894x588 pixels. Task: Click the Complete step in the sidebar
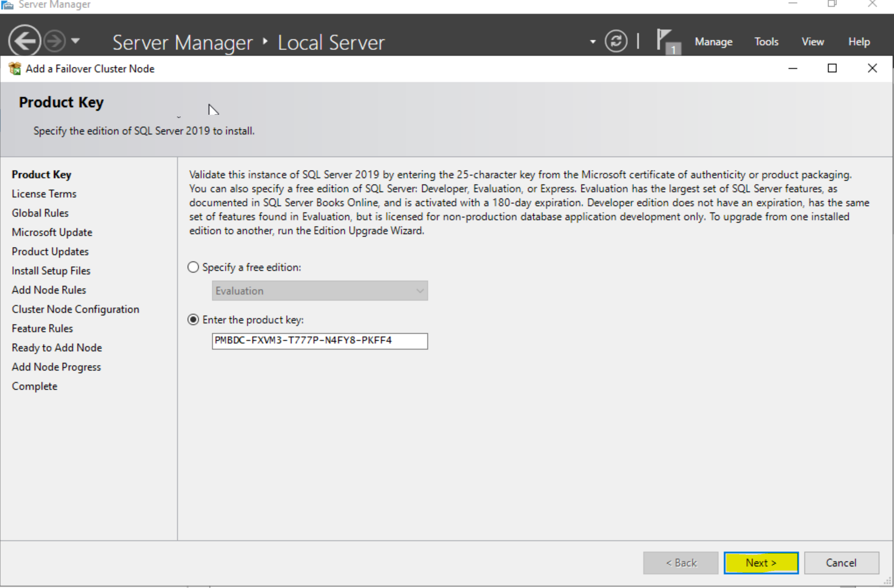[35, 387]
